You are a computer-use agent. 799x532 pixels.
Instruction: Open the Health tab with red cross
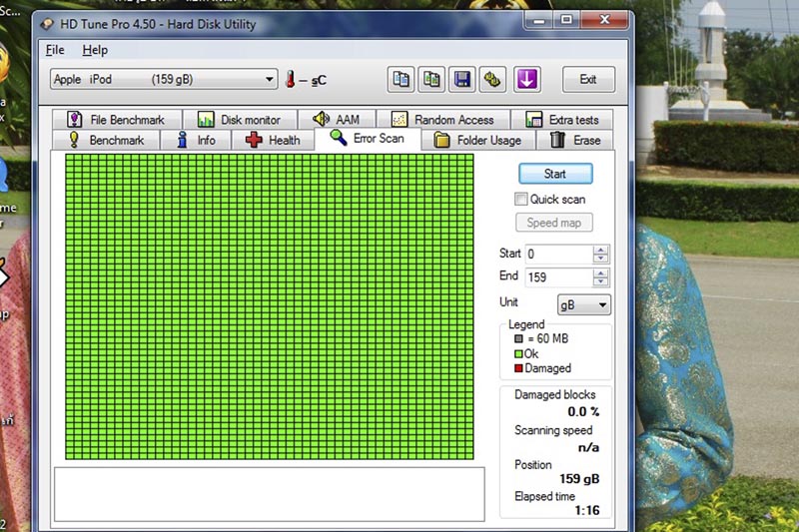coord(273,141)
